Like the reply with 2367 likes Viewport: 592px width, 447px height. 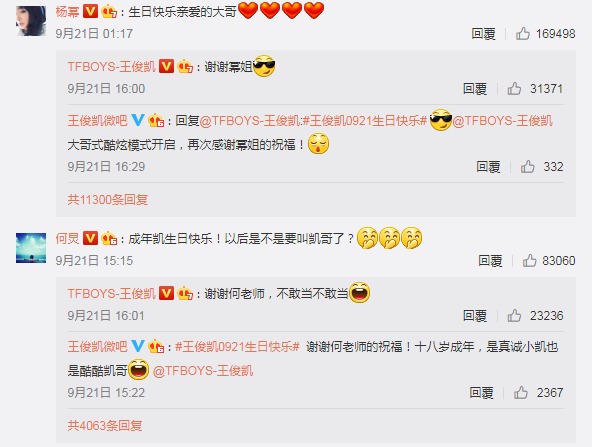click(521, 393)
